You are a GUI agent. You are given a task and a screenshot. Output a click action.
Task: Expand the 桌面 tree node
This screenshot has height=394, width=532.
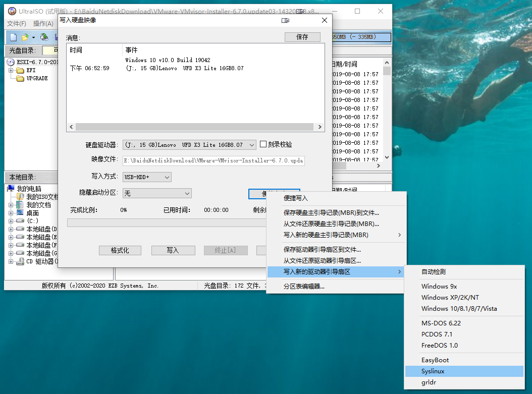(11, 213)
